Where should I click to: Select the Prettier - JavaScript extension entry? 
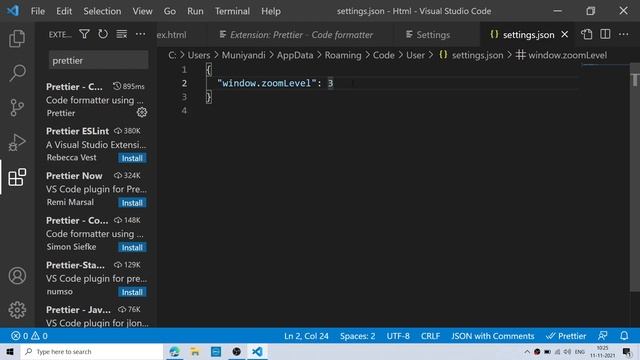click(x=96, y=317)
